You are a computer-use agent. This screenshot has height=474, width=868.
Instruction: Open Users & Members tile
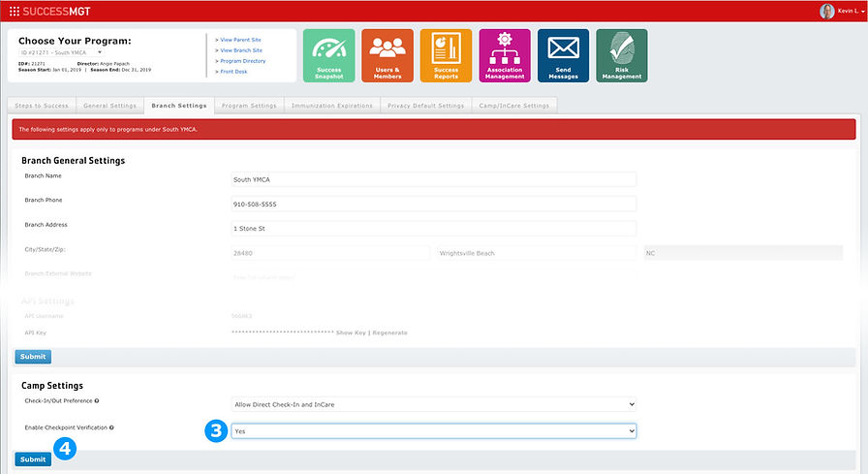pos(387,56)
